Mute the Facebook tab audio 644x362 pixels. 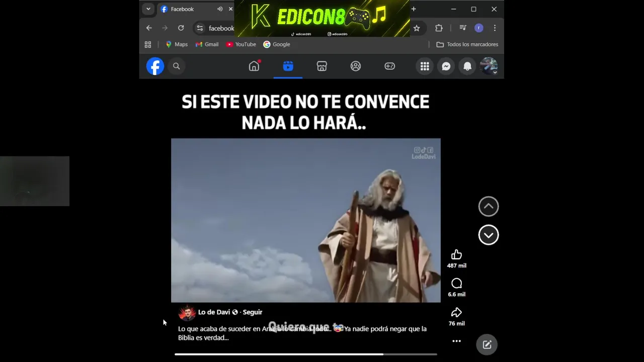pos(220,9)
